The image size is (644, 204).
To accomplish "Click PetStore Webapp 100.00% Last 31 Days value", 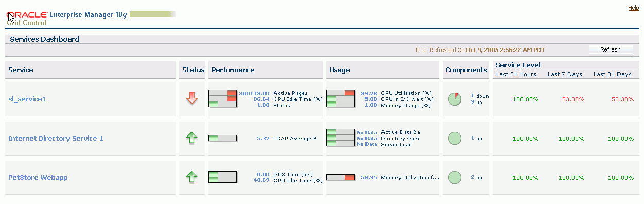I will (621, 178).
